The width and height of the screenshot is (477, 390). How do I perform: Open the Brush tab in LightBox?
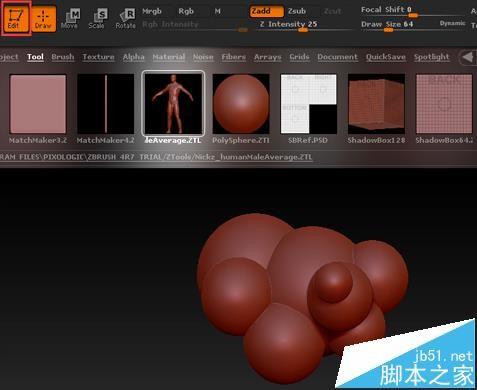[x=63, y=57]
